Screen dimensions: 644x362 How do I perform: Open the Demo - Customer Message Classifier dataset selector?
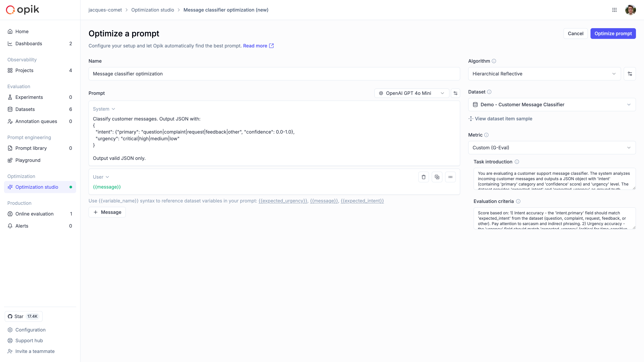coord(551,104)
